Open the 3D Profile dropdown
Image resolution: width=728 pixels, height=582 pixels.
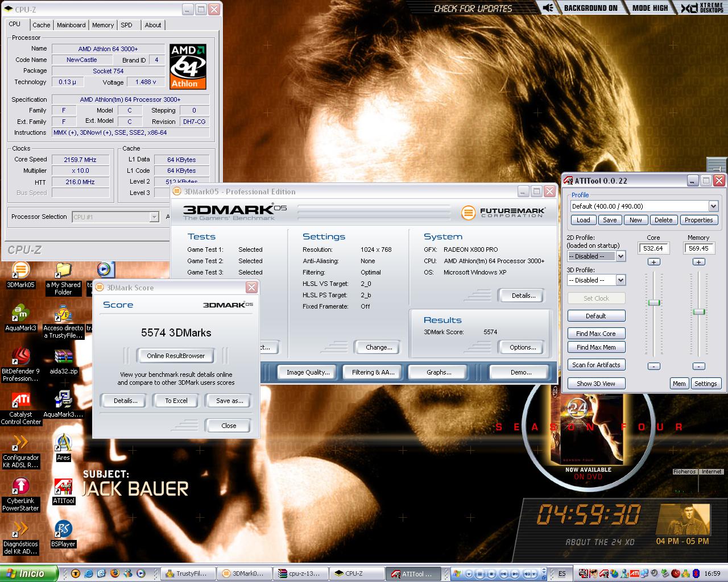click(x=621, y=280)
